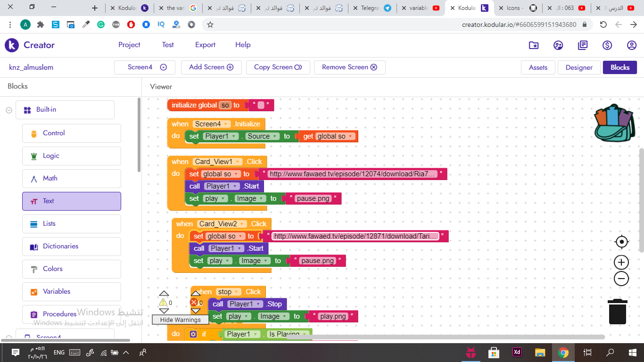Click the backpack icon in viewer
The width and height of the screenshot is (644, 362).
tap(614, 123)
